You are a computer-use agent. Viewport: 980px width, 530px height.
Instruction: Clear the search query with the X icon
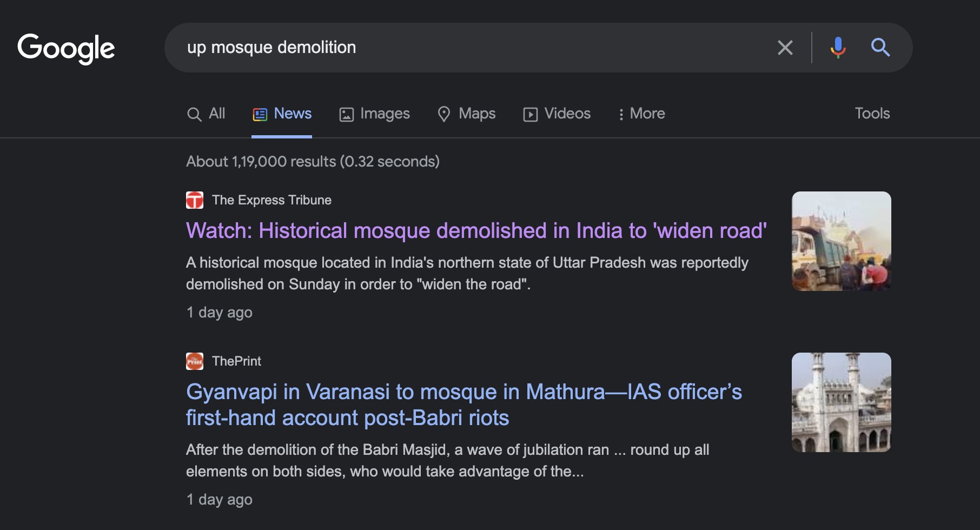click(785, 48)
